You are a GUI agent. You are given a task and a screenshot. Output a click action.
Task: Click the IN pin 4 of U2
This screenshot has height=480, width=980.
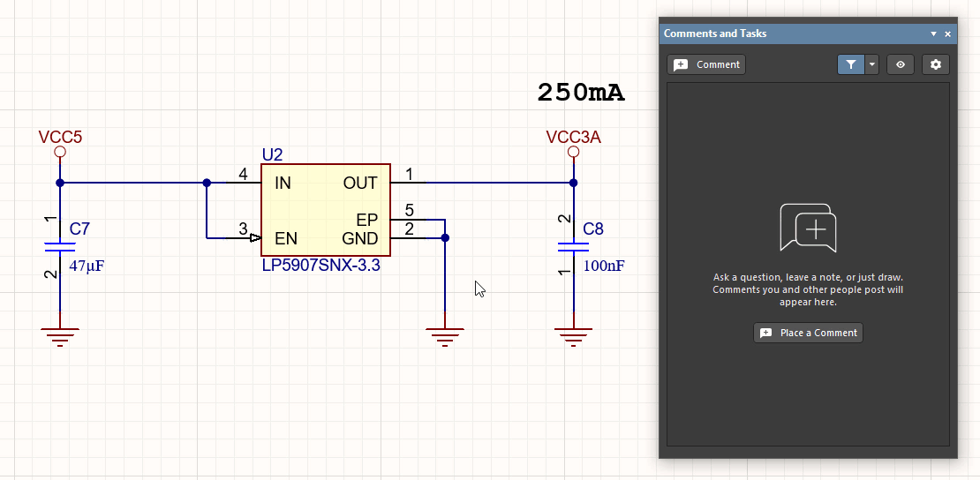[x=243, y=183]
